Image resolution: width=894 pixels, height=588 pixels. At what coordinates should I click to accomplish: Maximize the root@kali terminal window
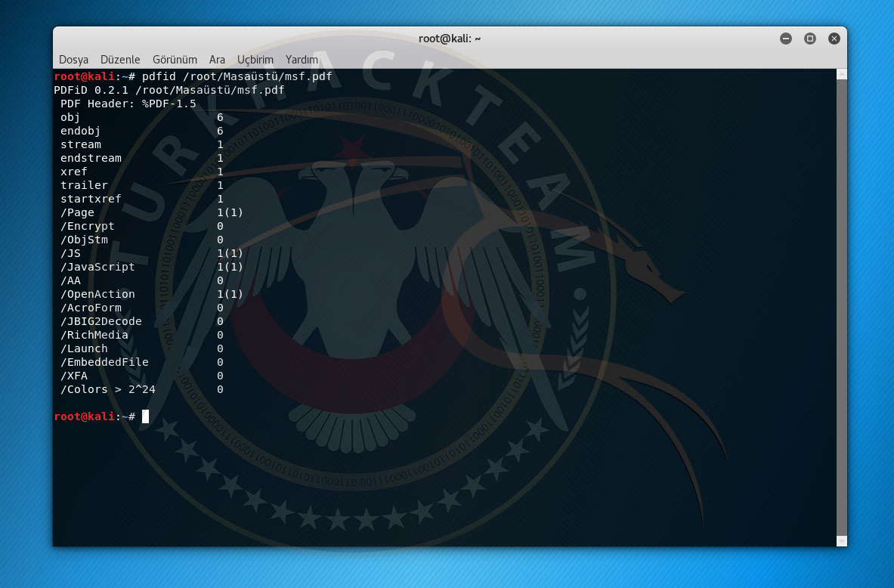tap(809, 39)
